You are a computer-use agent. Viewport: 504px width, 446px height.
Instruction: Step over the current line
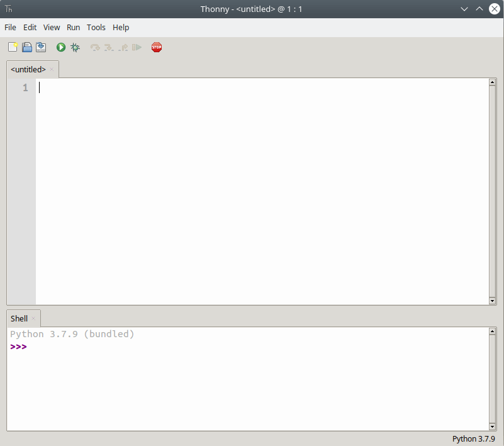pos(94,47)
